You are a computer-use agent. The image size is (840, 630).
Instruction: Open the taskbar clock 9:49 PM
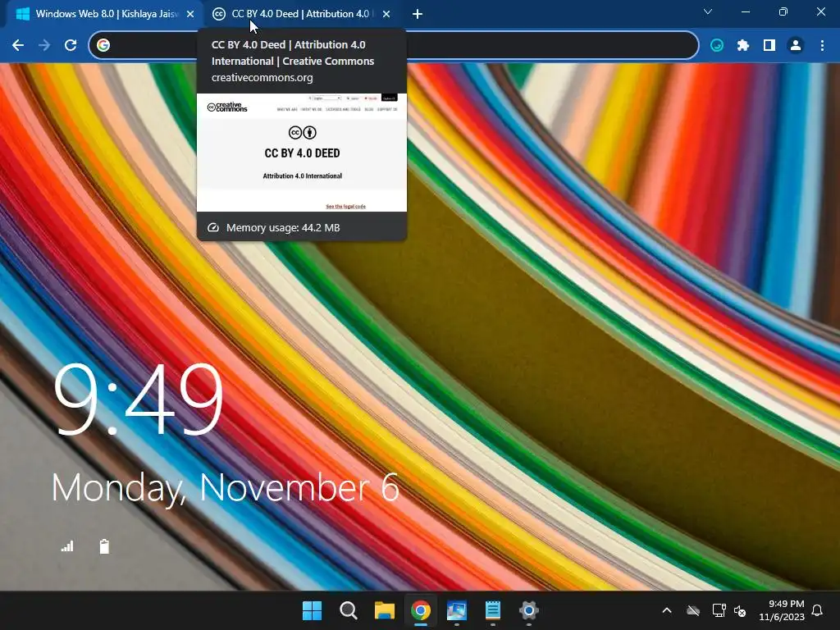(782, 610)
